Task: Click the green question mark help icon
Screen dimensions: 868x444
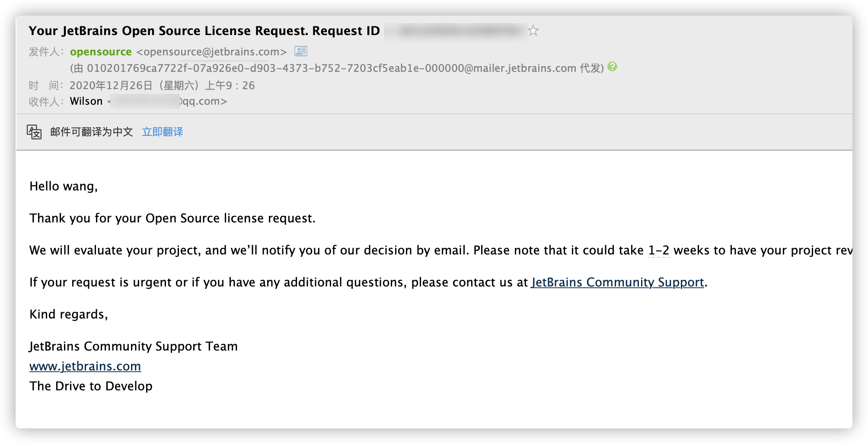Action: 612,67
